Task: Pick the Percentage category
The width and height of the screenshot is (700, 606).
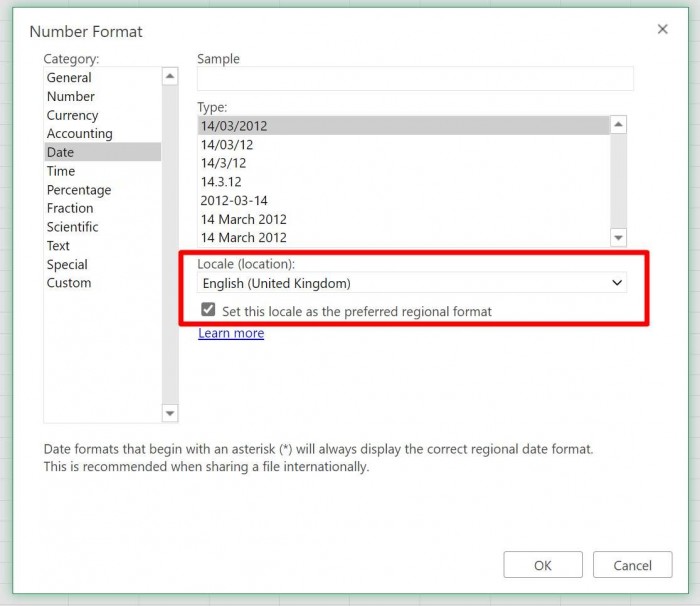Action: pyautogui.click(x=79, y=190)
